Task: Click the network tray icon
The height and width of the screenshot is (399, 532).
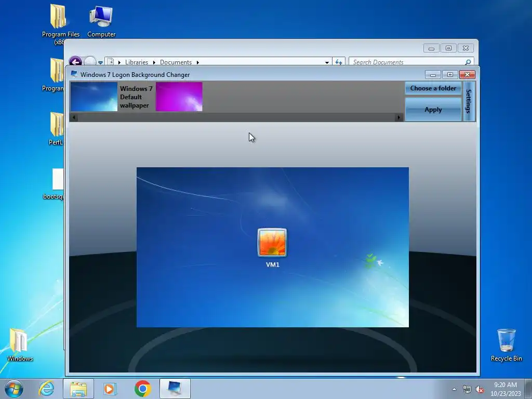Action: click(x=467, y=389)
